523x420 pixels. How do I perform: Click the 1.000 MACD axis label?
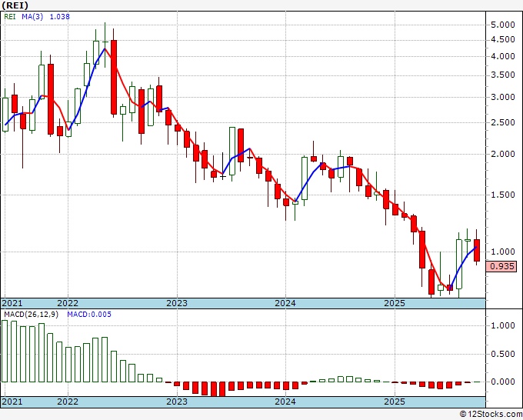pos(503,325)
